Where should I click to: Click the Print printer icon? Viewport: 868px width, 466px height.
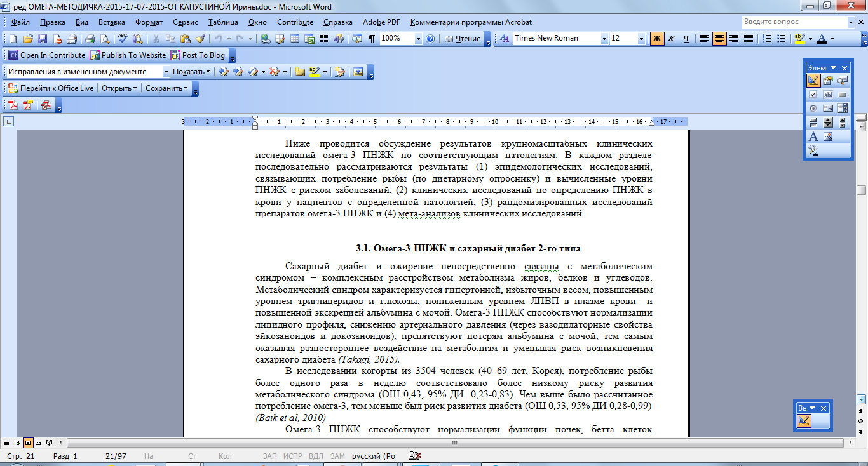(90, 39)
